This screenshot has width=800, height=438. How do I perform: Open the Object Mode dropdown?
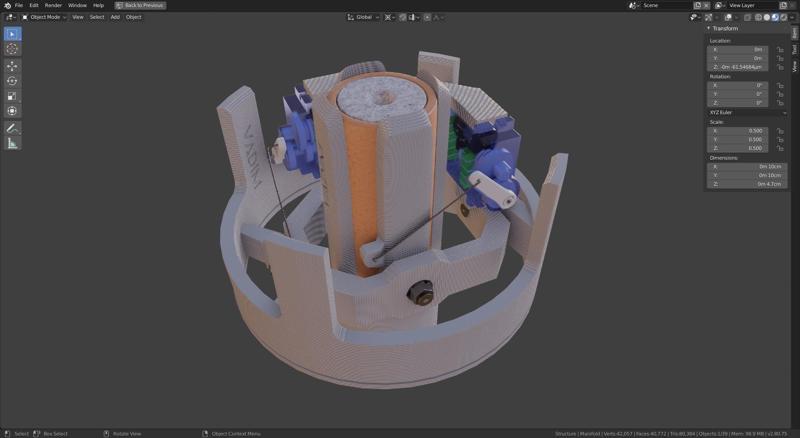tap(44, 17)
